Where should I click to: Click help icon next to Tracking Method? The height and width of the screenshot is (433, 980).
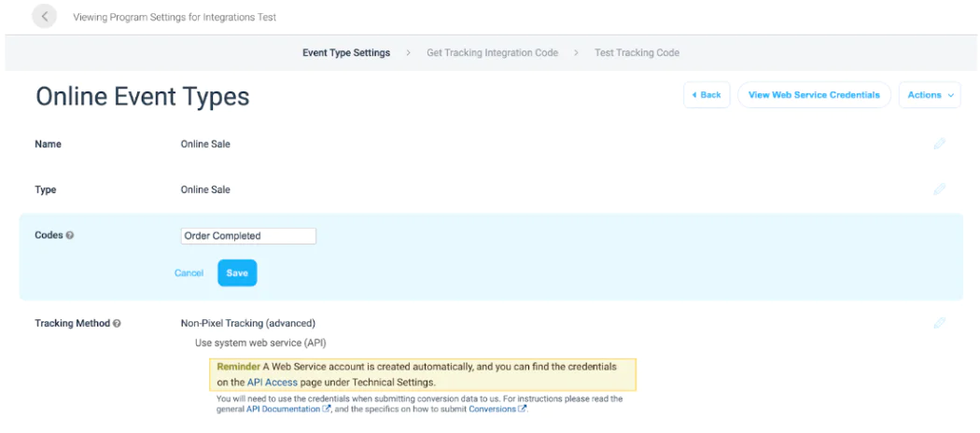(x=117, y=324)
